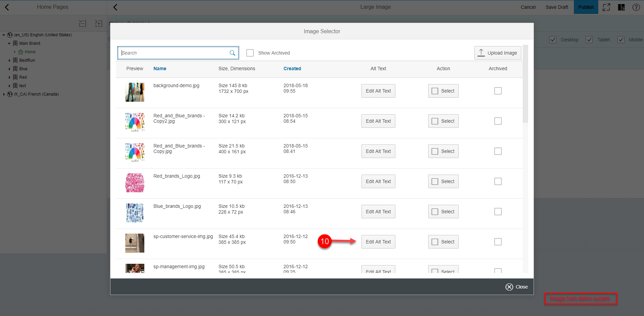Click the add page icon in Home Pages toolbar
The width and height of the screenshot is (644, 316).
(x=99, y=23)
